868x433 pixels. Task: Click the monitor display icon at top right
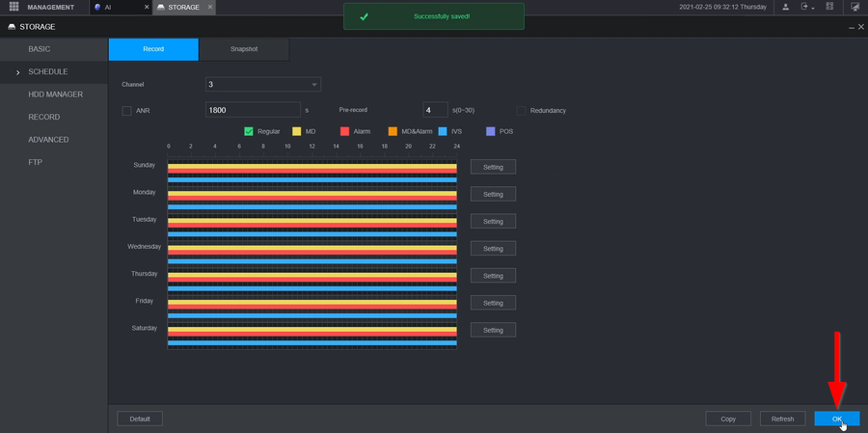coord(854,7)
